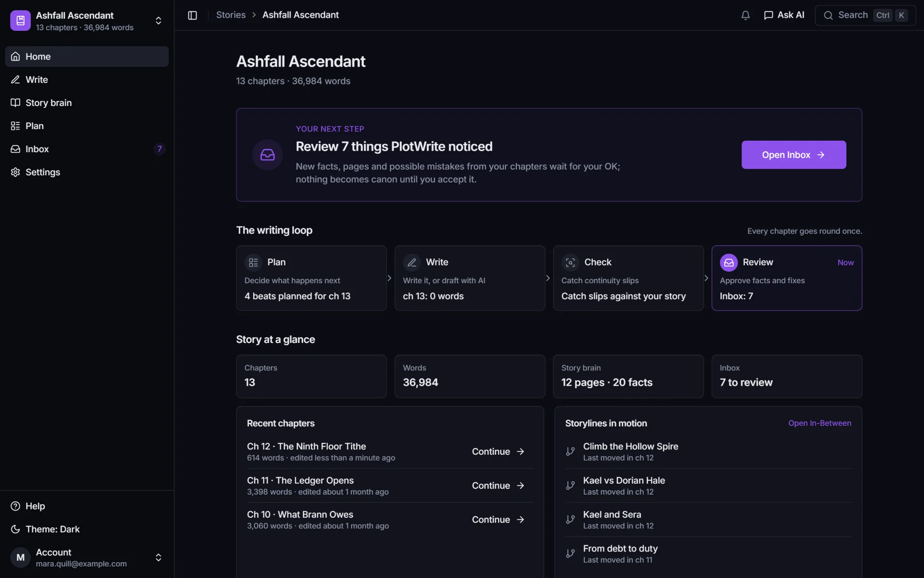Click the purple Review inbox icon in writing loop
This screenshot has width=924, height=578.
click(x=729, y=263)
